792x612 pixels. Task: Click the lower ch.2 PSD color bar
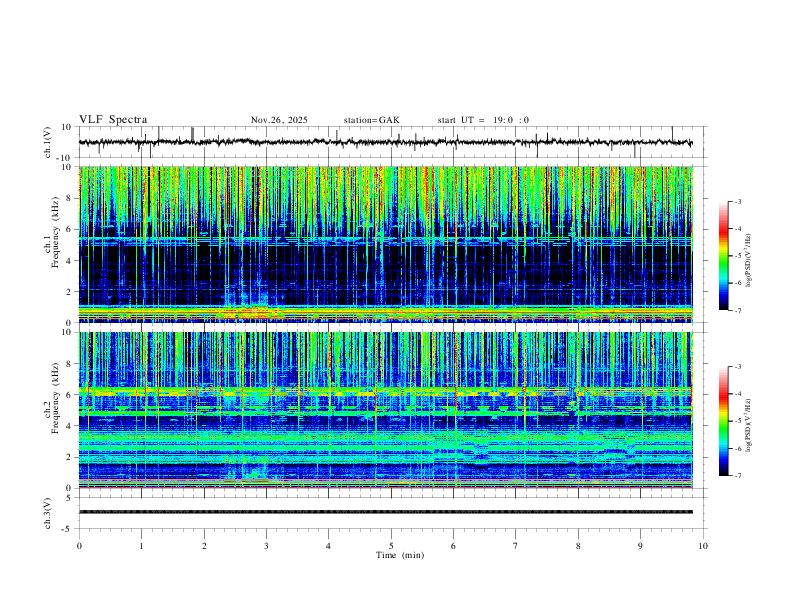coord(723,421)
